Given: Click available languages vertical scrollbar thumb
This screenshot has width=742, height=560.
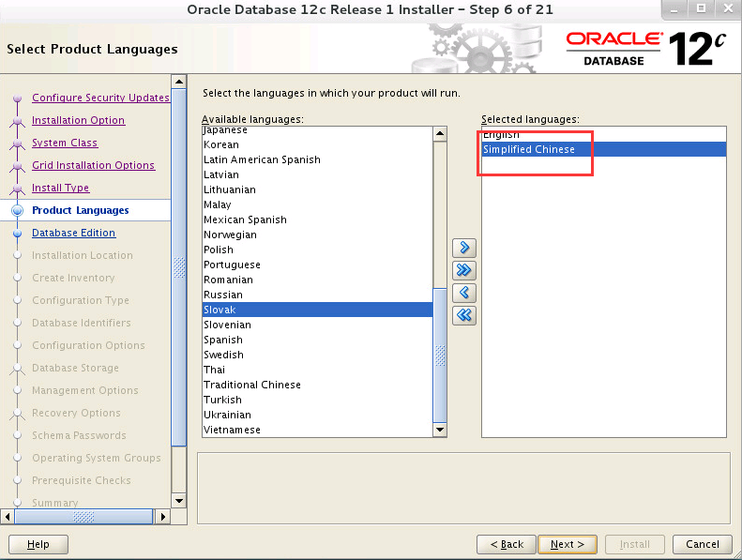Looking at the screenshot, I should pos(440,355).
